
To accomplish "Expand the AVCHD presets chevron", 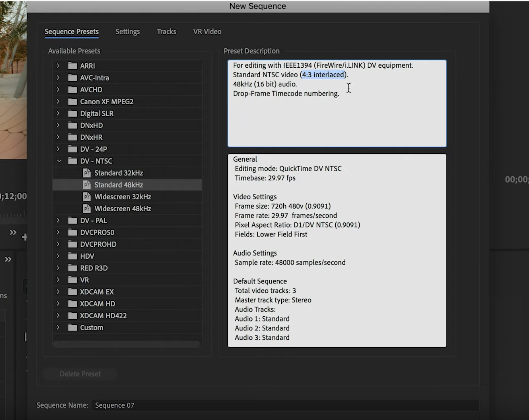I will [x=58, y=89].
